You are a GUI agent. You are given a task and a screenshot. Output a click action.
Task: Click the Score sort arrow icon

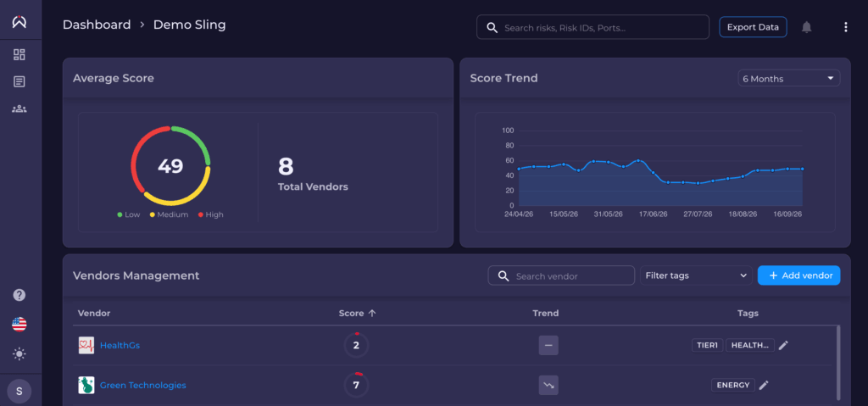(x=372, y=313)
